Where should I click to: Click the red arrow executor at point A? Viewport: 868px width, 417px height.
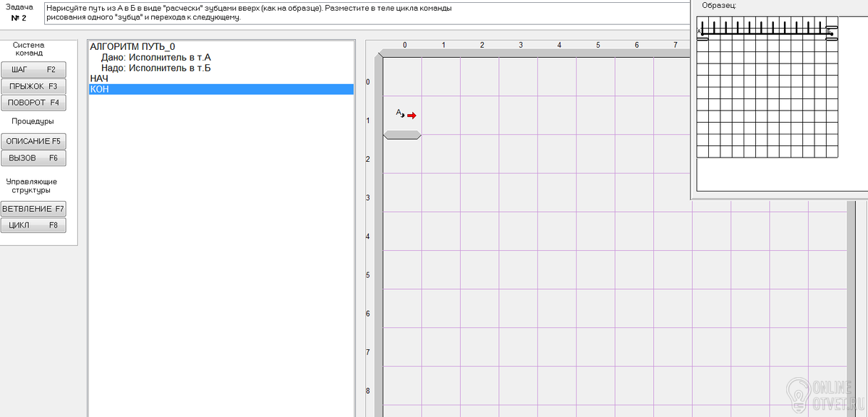(x=412, y=116)
